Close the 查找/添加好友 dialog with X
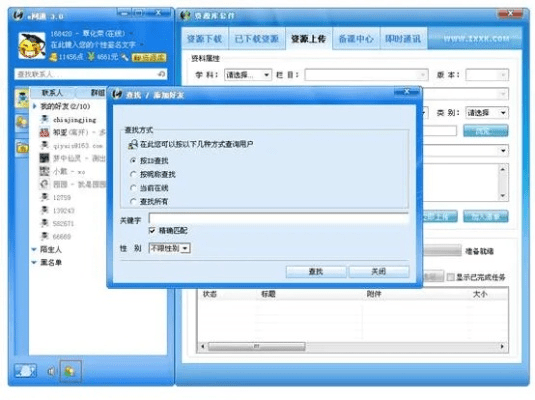This screenshot has height=400, width=535. coord(406,92)
